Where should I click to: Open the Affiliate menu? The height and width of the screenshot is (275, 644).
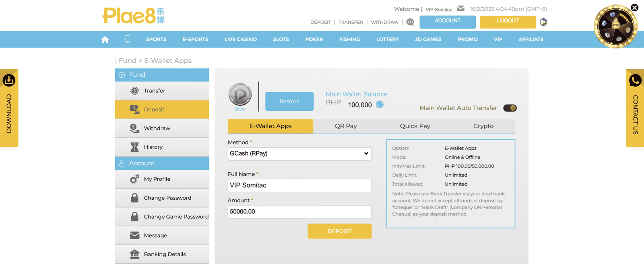[x=531, y=39]
